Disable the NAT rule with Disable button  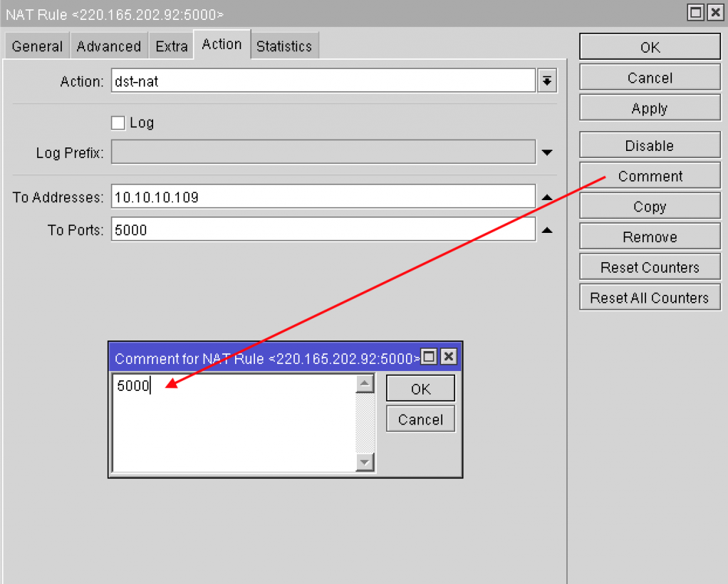pyautogui.click(x=650, y=145)
